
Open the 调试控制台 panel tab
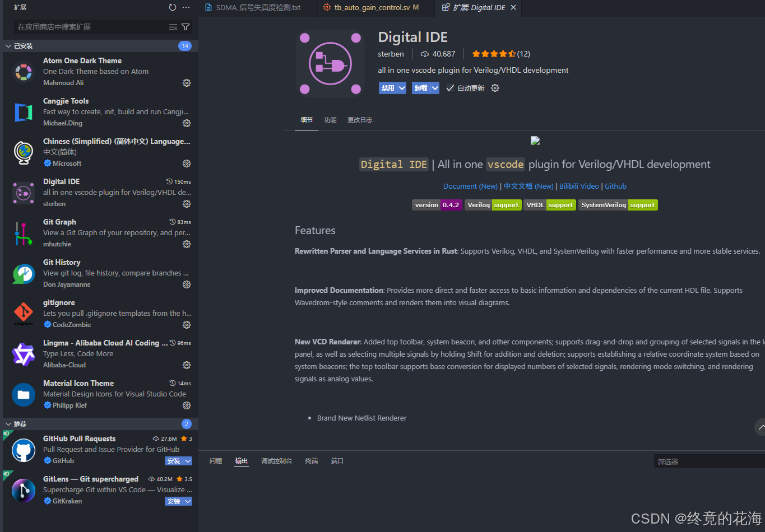tap(277, 461)
